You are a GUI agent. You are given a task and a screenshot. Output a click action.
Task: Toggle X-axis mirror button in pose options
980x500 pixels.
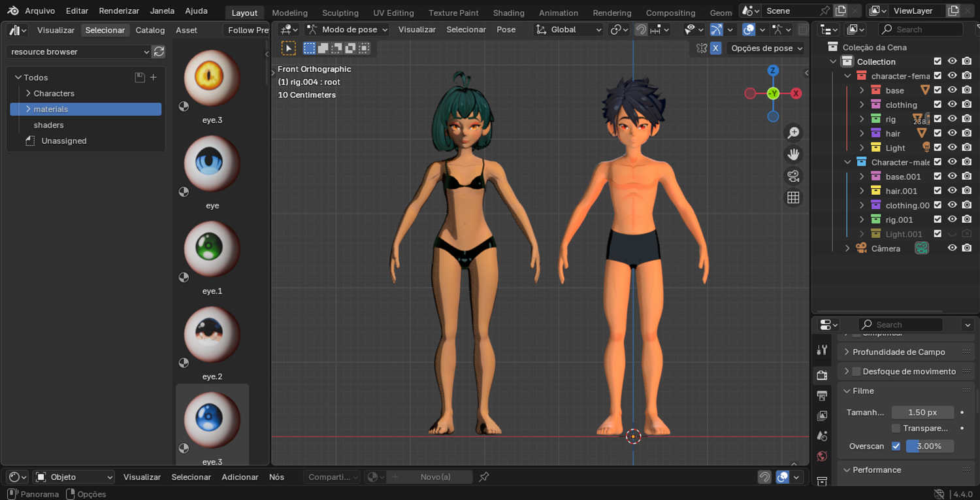point(716,48)
